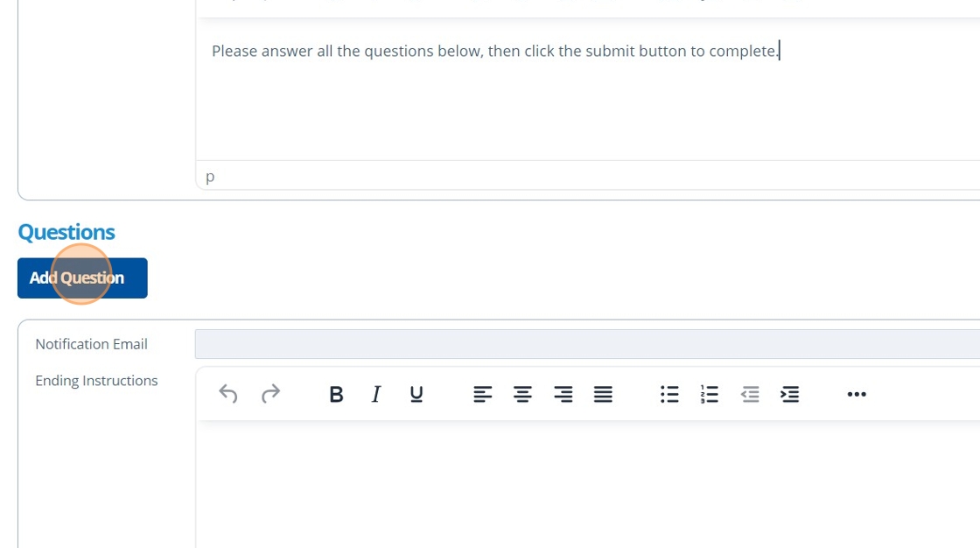Click the Undo arrow icon
Viewport: 980px width, 548px height.
tap(228, 394)
